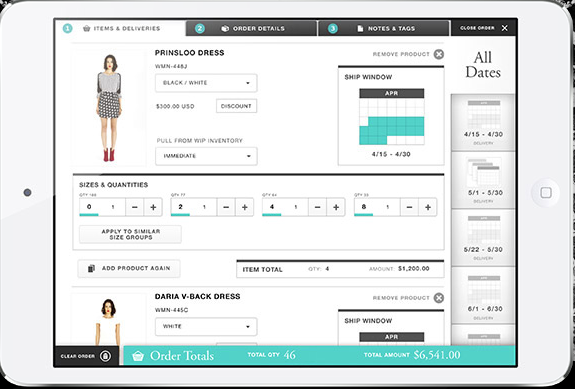Click the 4/15 - 4/30 ship window dates
Viewport: 575px width, 389px height.
[391, 154]
